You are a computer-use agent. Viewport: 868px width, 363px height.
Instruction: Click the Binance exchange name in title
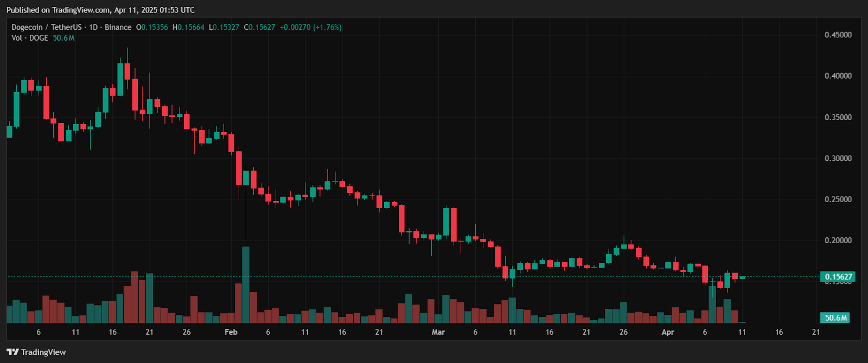[x=118, y=27]
